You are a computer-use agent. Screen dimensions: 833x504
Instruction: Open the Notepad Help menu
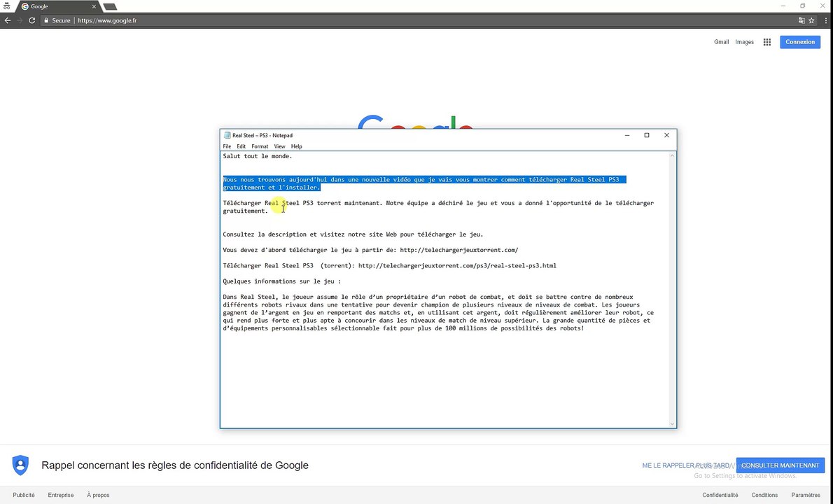(296, 146)
